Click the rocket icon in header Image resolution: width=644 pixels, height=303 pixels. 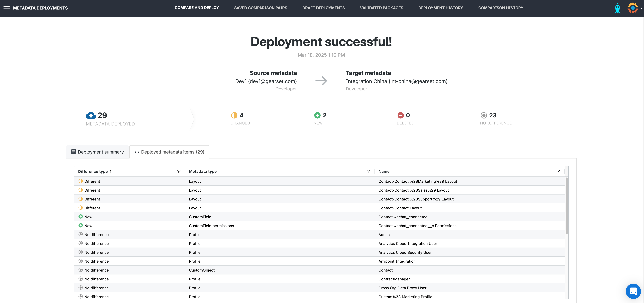(617, 8)
